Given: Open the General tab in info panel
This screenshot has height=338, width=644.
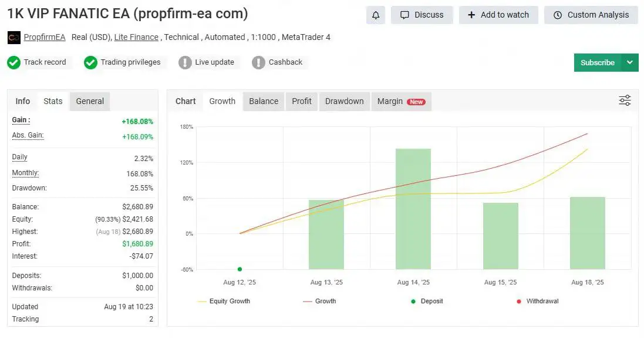Looking at the screenshot, I should pyautogui.click(x=90, y=101).
